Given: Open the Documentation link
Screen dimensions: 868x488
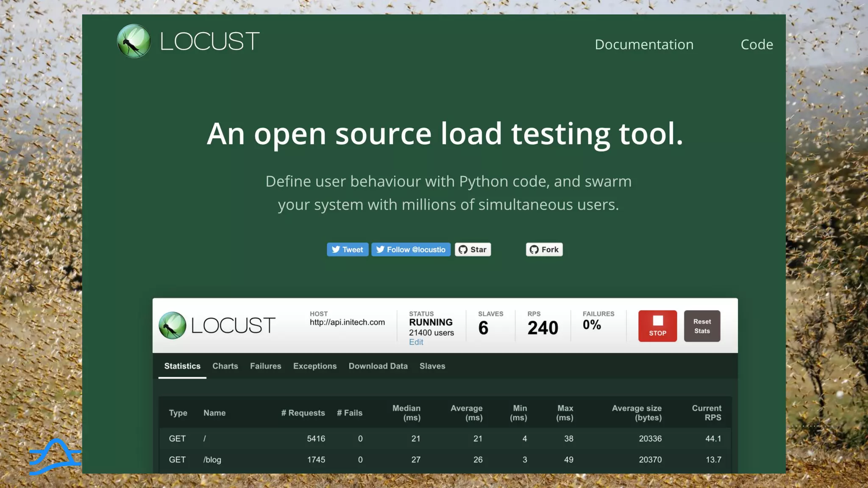Looking at the screenshot, I should [644, 44].
